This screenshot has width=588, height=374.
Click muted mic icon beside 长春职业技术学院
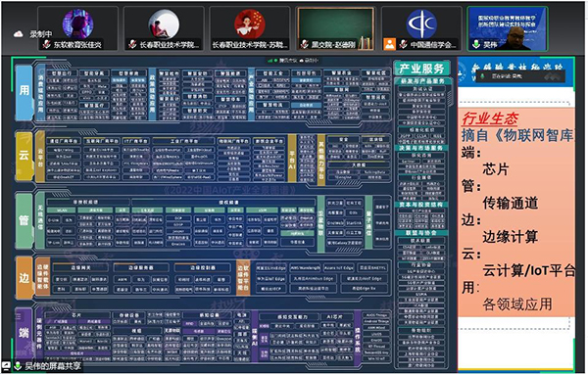[x=132, y=45]
